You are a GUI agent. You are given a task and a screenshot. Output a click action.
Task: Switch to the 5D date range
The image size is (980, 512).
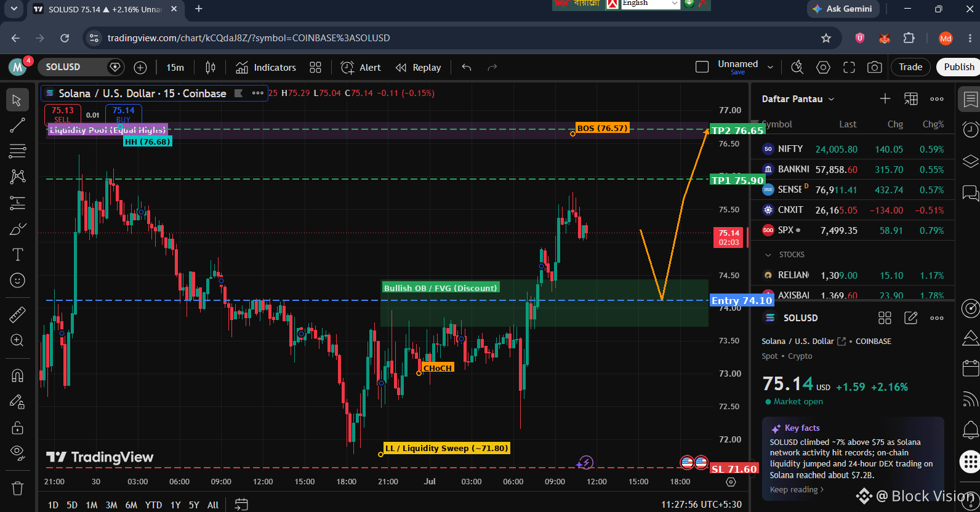tap(72, 505)
